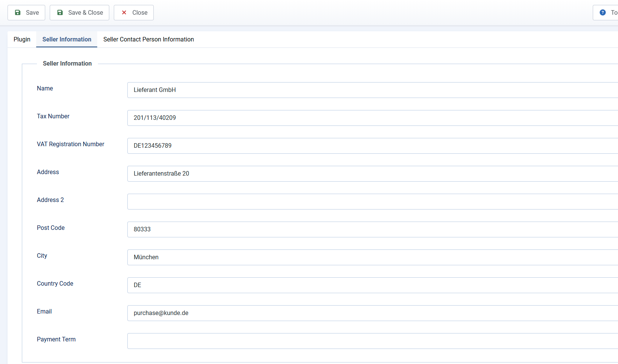618x364 pixels.
Task: Click the blue question mark help icon
Action: pos(603,12)
